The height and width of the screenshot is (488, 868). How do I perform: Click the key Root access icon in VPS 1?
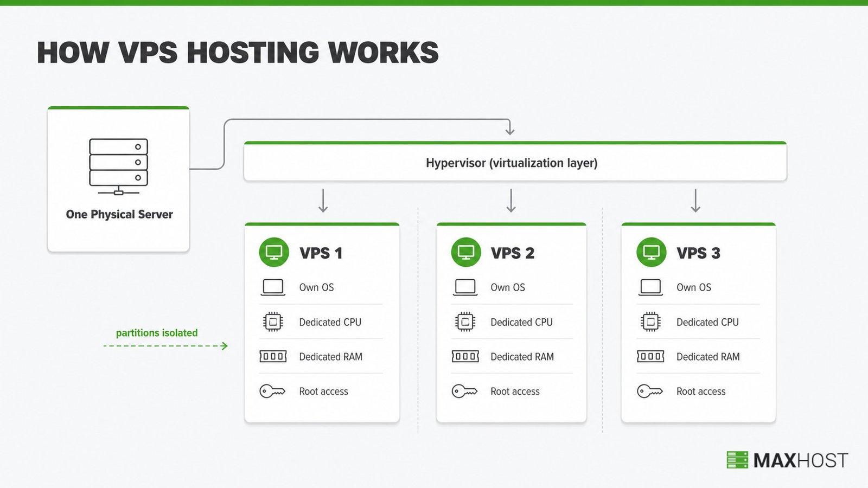coord(272,391)
